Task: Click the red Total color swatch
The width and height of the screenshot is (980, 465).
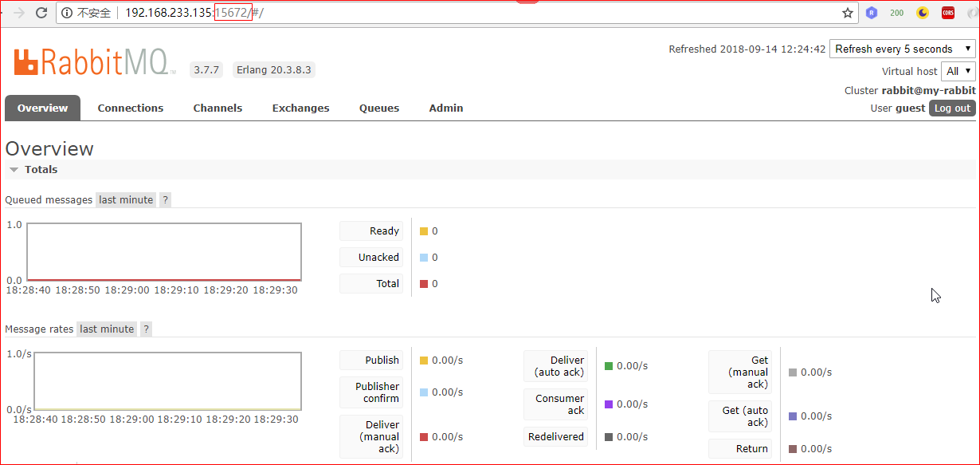Action: pos(424,284)
